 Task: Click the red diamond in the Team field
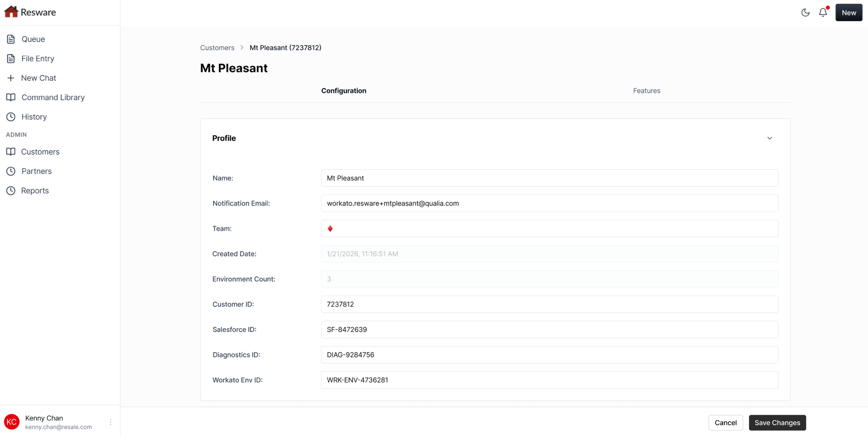click(x=330, y=229)
